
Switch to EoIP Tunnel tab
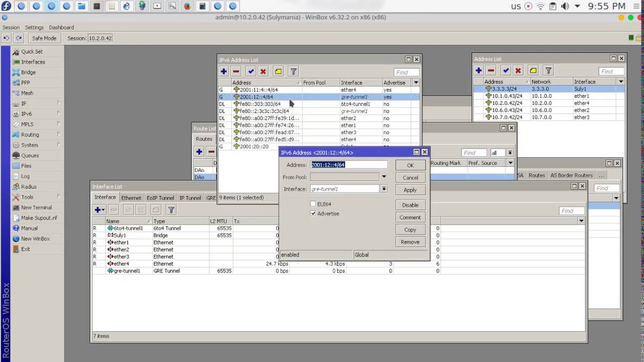click(x=160, y=198)
